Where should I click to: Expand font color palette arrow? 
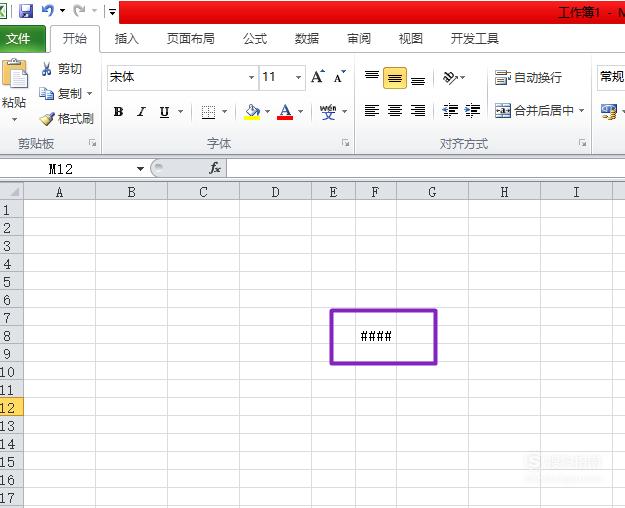pos(301,112)
